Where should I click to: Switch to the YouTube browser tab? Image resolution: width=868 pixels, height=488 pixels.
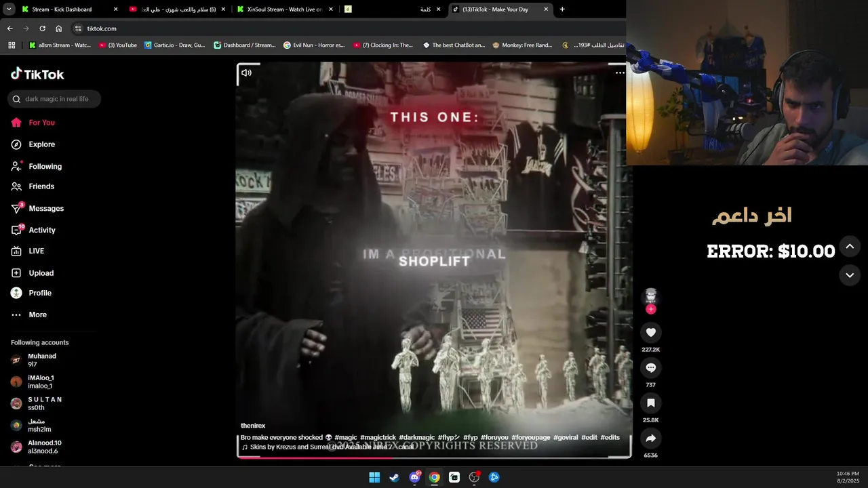tap(178, 9)
